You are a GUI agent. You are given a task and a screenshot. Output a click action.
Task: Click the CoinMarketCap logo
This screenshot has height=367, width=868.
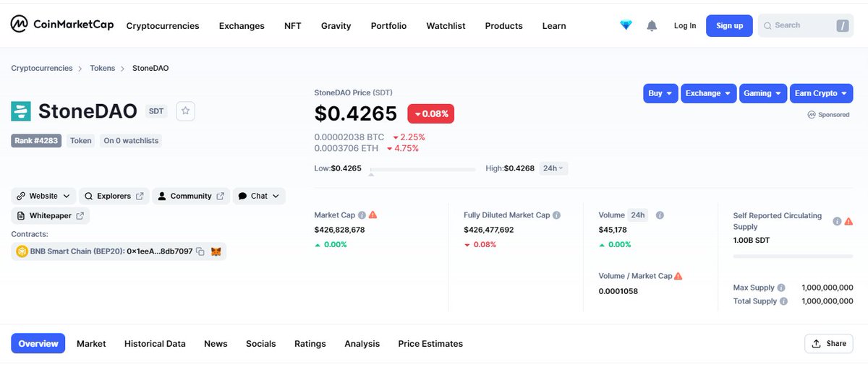point(62,25)
